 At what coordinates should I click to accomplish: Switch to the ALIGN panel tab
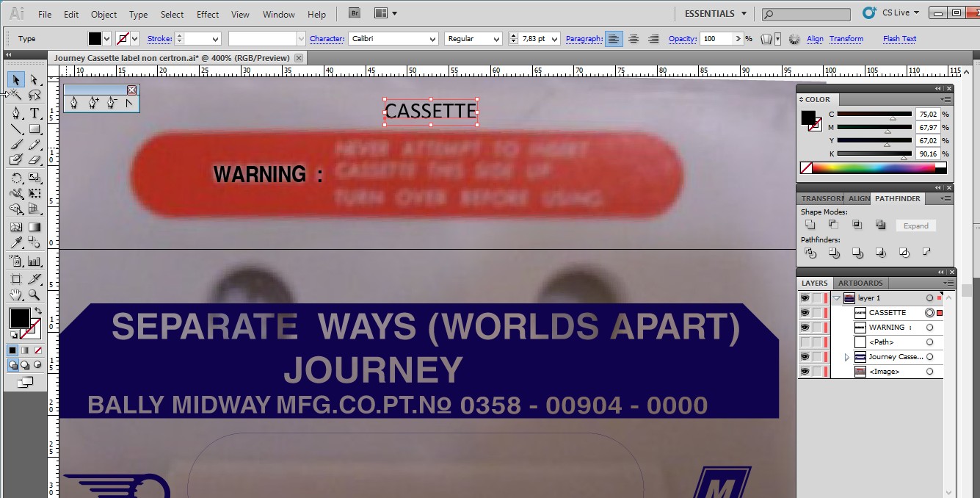pos(859,198)
